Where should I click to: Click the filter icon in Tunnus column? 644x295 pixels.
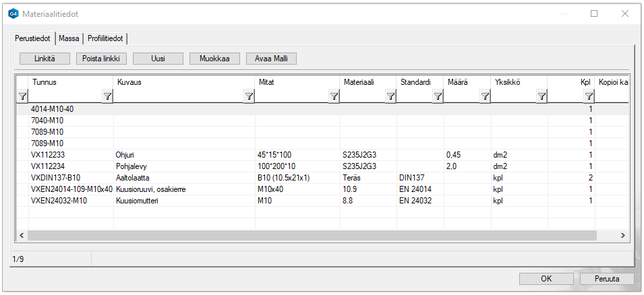22,97
